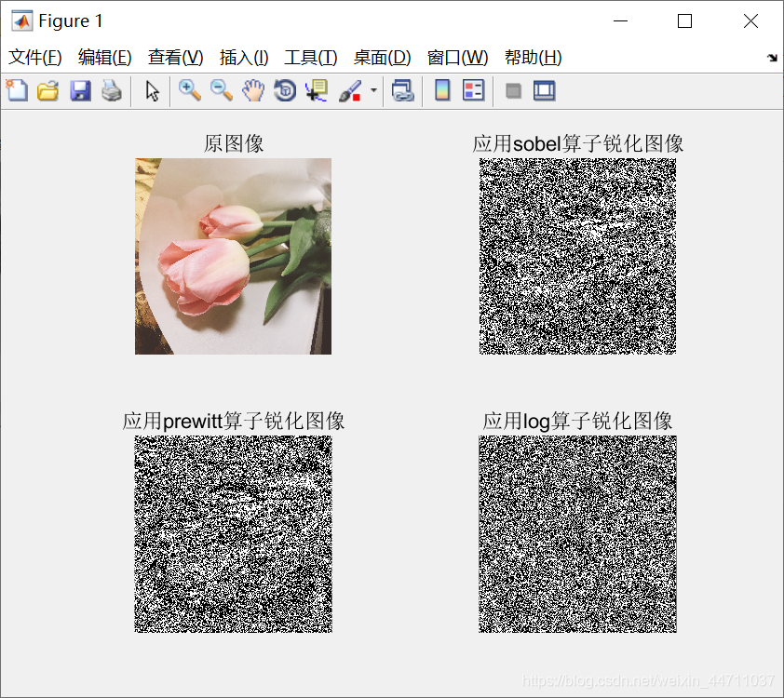
Task: Click the title 应用sobel算子锐化图像
Action: [577, 144]
